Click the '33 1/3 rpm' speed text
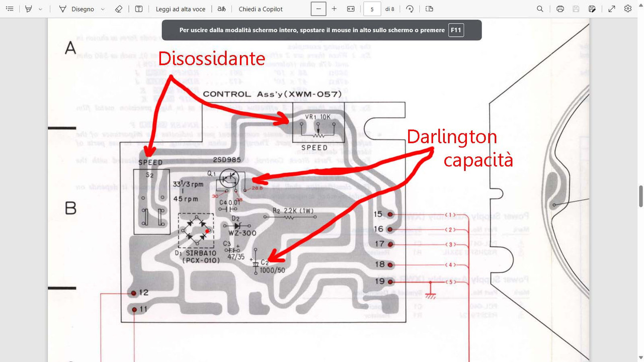This screenshot has width=644, height=362. click(189, 184)
